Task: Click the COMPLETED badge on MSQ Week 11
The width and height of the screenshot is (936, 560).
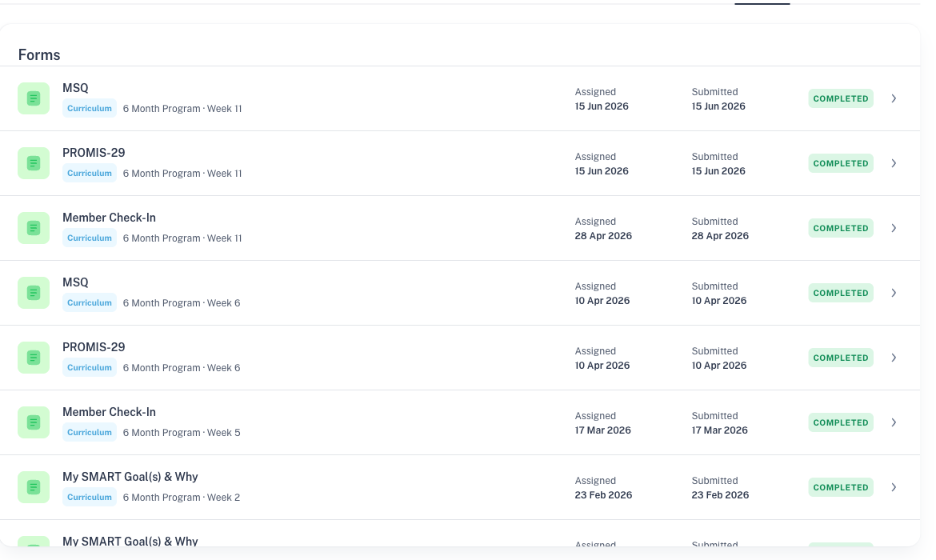Action: (x=841, y=98)
